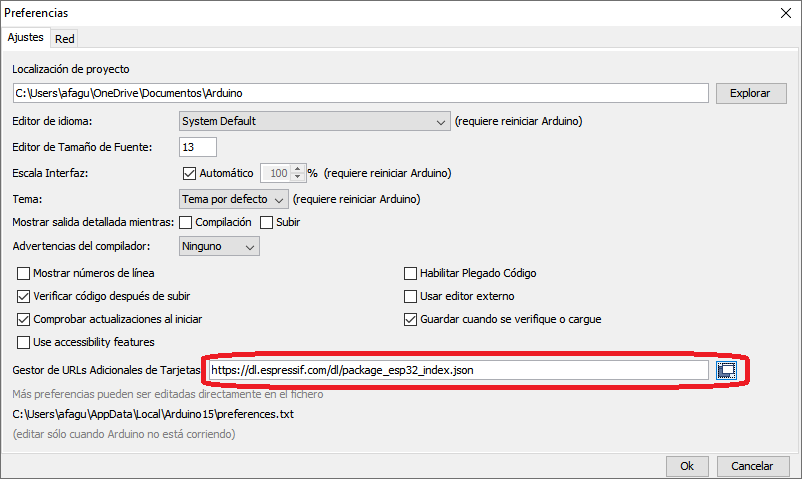Click the 'Editor de Tamaño de Fuente:' label

coord(82,147)
